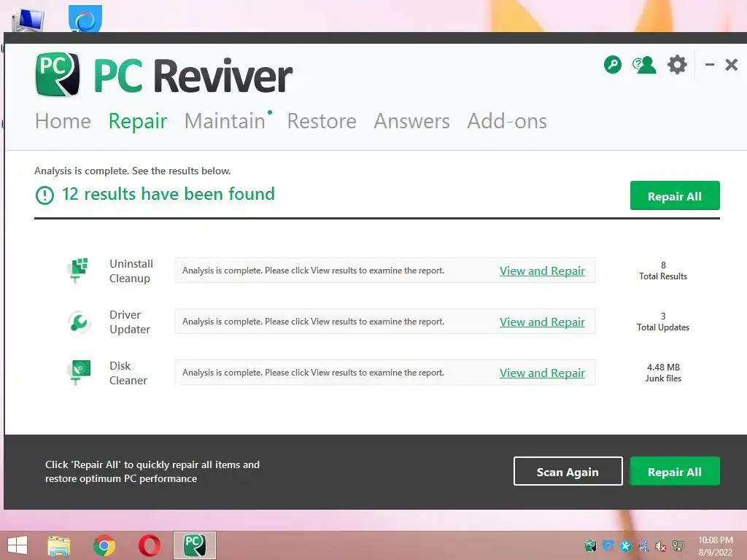The image size is (747, 560).
Task: Open the computer desktop icon
Action: click(x=28, y=20)
